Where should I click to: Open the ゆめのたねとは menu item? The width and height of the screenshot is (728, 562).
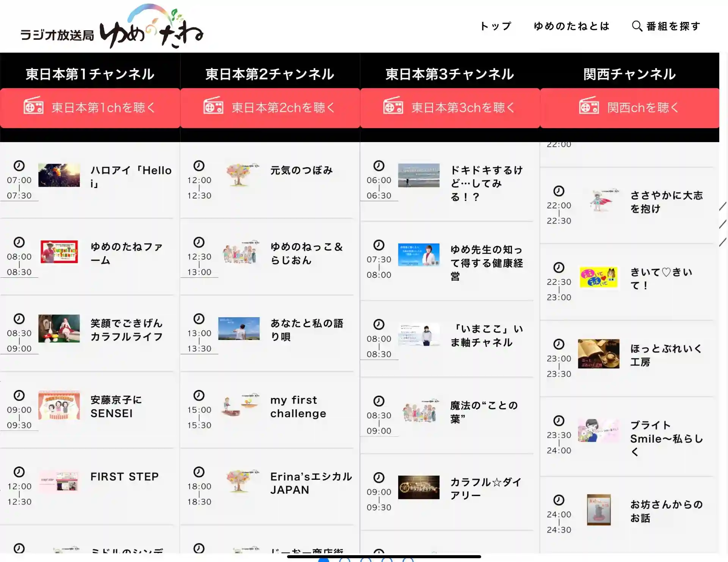[571, 26]
